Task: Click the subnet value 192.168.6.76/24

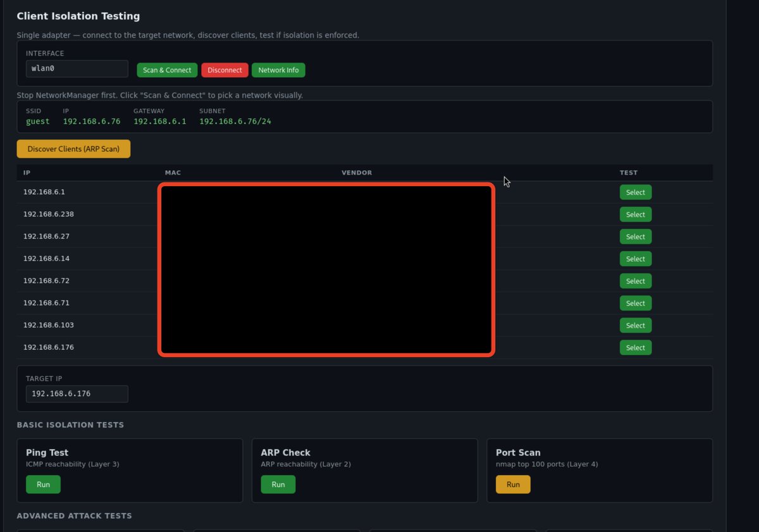Action: pyautogui.click(x=235, y=121)
